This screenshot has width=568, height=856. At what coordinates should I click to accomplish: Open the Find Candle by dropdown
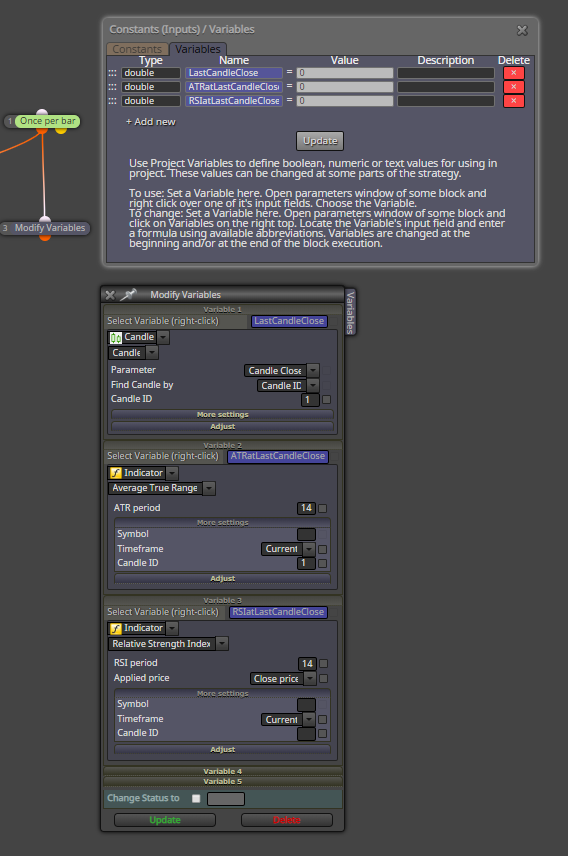point(313,385)
